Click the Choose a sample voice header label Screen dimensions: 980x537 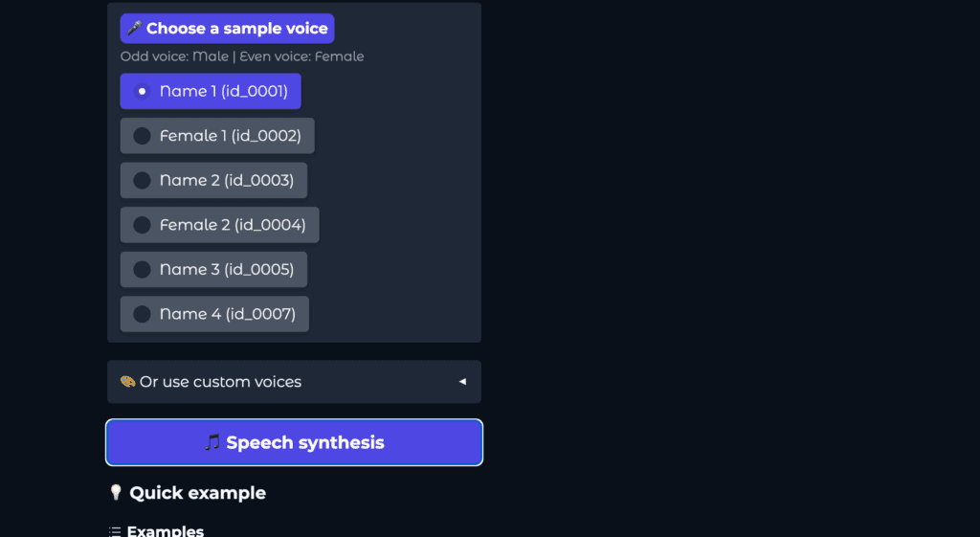click(236, 29)
